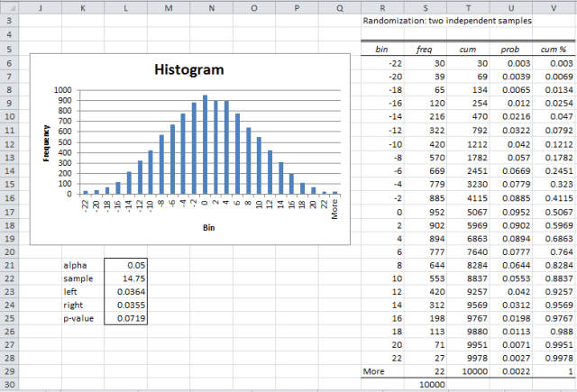577x392 pixels.
Task: Select freq cell with value 885
Action: click(426, 198)
